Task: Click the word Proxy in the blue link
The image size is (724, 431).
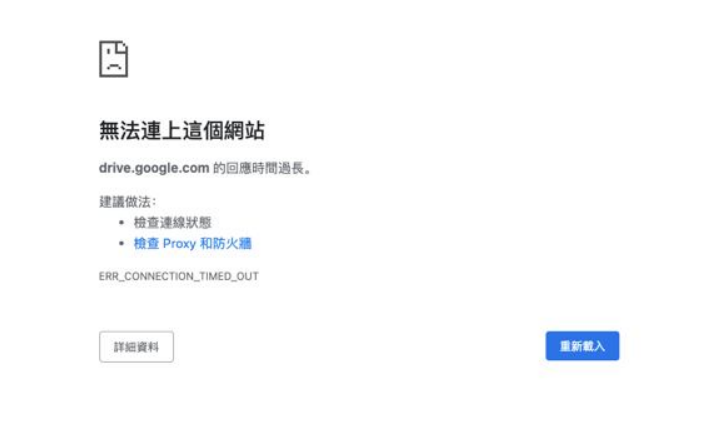Action: (x=180, y=244)
